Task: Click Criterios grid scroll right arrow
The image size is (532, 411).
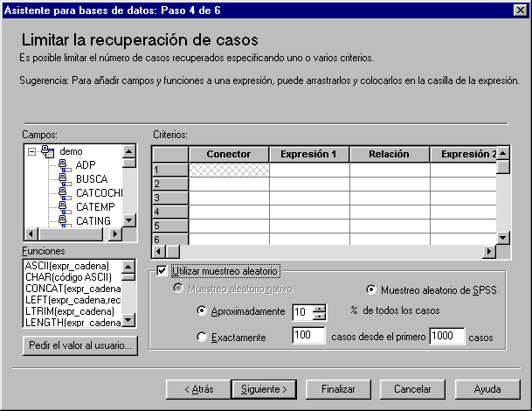Action: (489, 252)
